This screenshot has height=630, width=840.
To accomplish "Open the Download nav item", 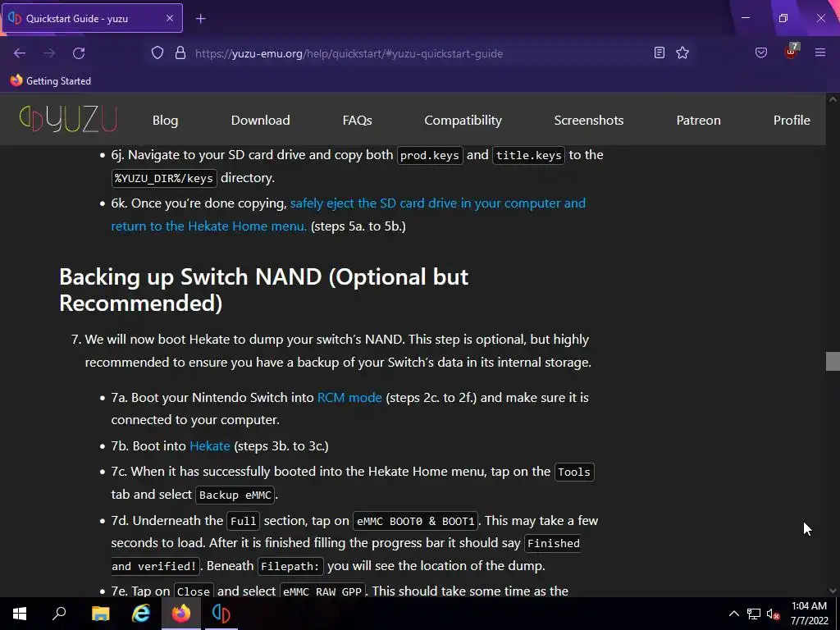I will (260, 120).
